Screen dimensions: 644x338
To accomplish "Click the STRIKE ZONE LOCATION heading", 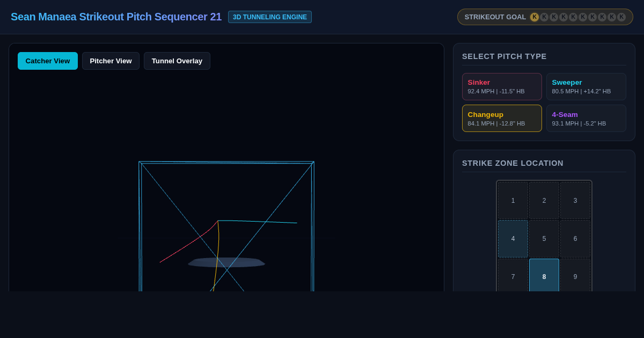I will 513,163.
